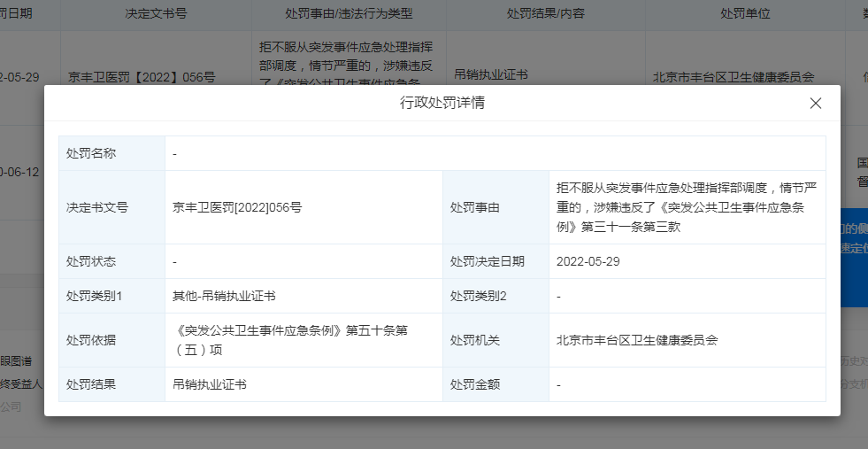
Task: Click the 处罚事由/违法行为类型 column header
Action: 349,15
